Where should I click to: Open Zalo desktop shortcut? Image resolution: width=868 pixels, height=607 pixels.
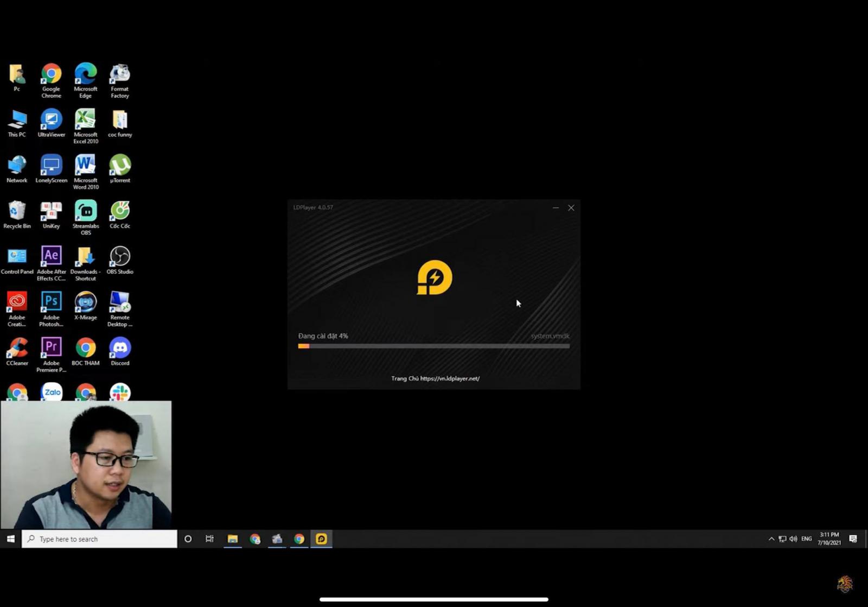pos(52,391)
